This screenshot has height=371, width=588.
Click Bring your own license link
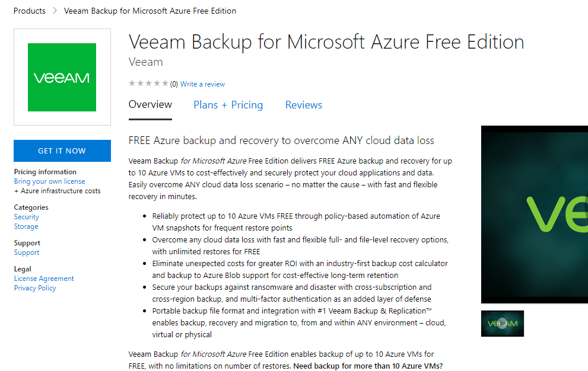49,181
